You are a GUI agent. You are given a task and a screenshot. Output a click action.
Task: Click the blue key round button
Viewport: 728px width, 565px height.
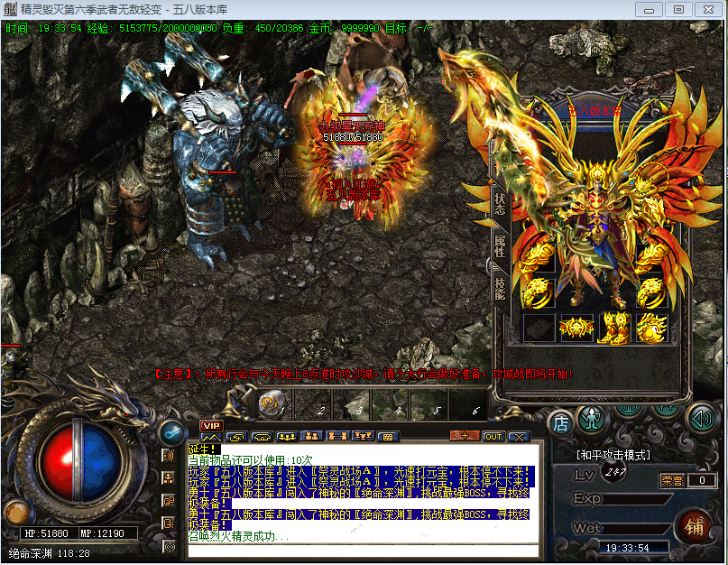coord(171,432)
